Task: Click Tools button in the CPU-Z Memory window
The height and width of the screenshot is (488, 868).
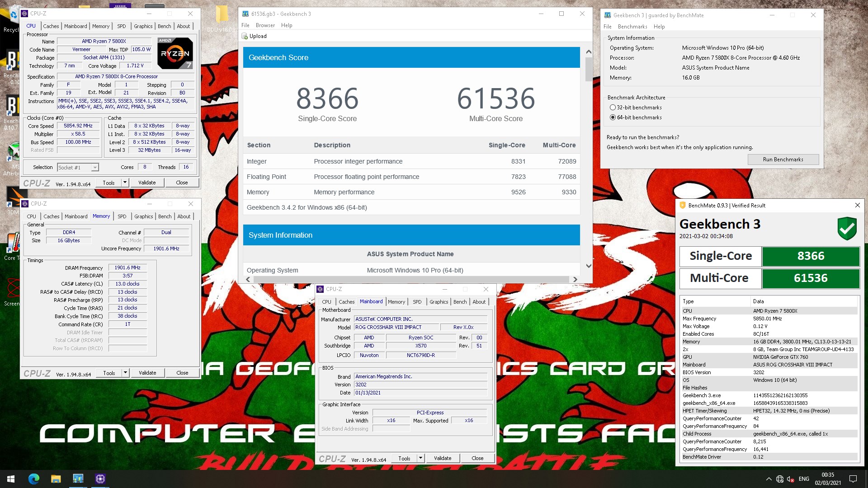Action: (109, 373)
